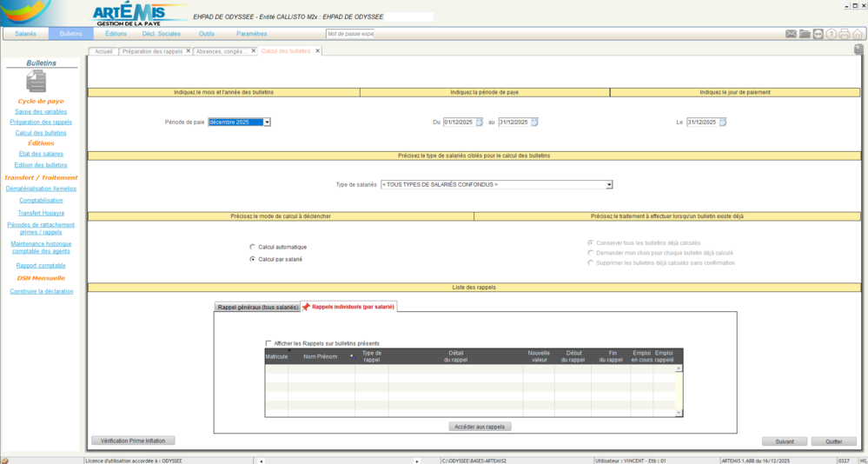Launch the TeamViewer remote support icon
The width and height of the screenshot is (868, 464).
(x=818, y=34)
